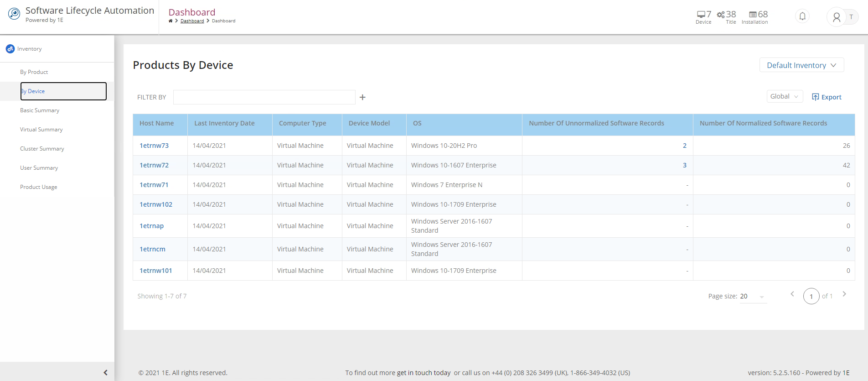The width and height of the screenshot is (868, 381).
Task: Click the FILTER BY text field
Action: [x=264, y=97]
